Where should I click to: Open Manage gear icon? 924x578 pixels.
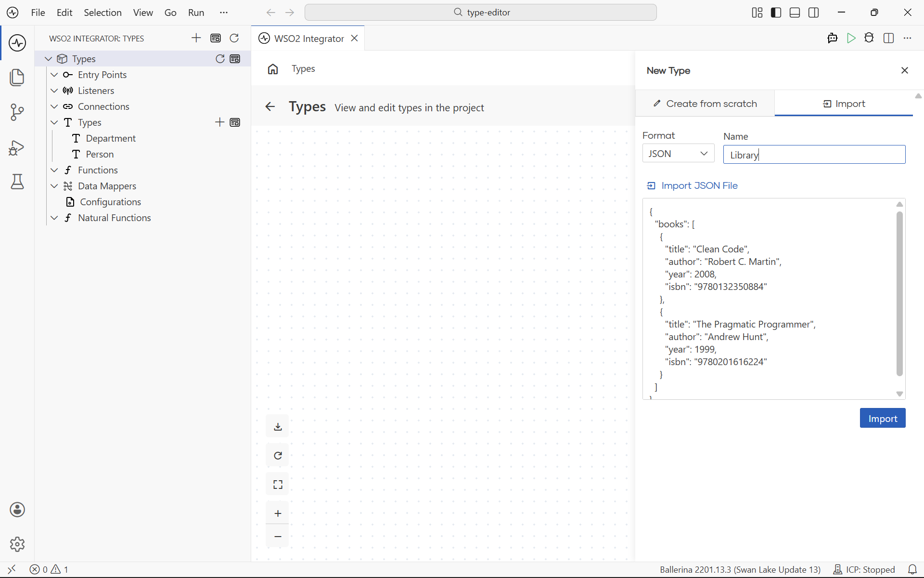(x=17, y=544)
